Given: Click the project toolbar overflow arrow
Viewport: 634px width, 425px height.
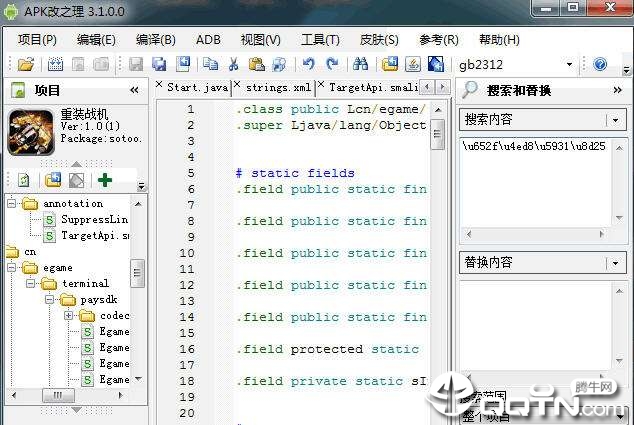Looking at the screenshot, I should pos(141,186).
